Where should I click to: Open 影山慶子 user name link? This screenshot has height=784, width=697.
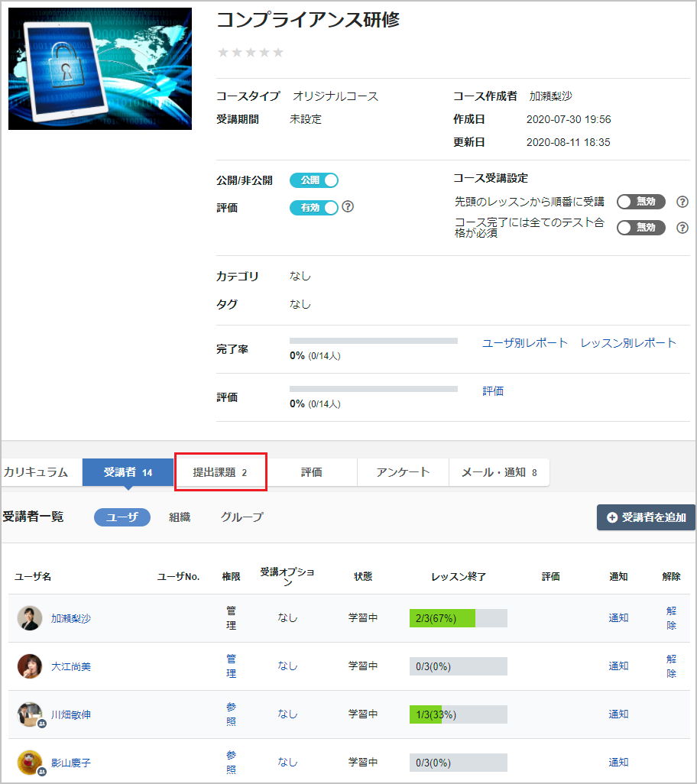(x=71, y=763)
